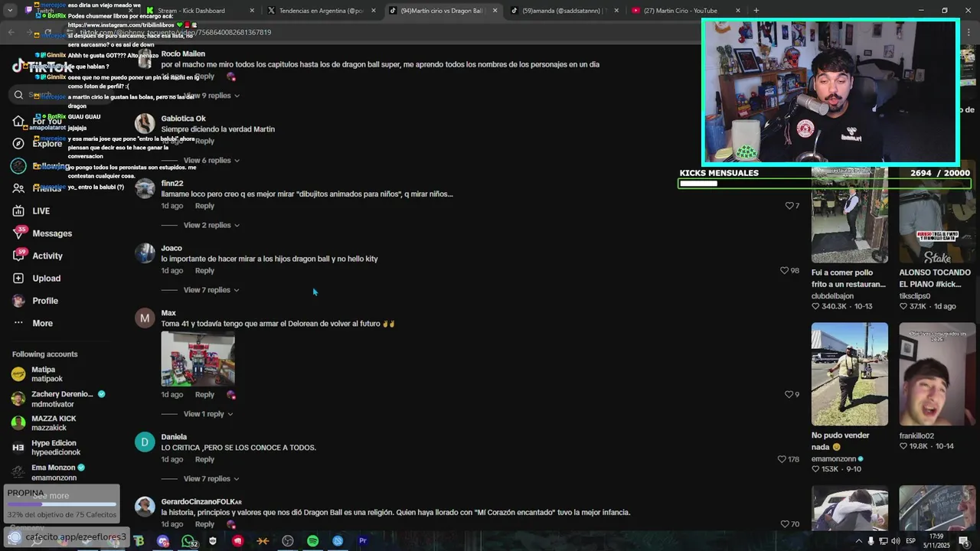Open Daniela's profile avatar
The height and width of the screenshot is (551, 980).
[x=145, y=442]
